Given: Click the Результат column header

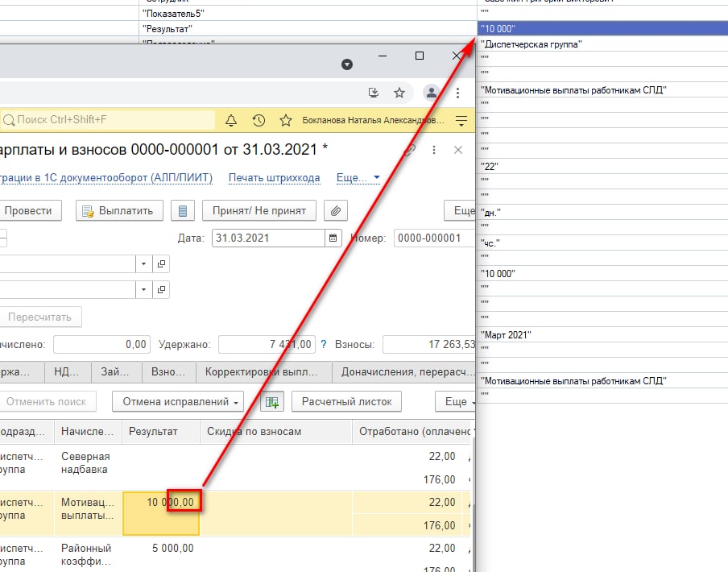Looking at the screenshot, I should 160,431.
